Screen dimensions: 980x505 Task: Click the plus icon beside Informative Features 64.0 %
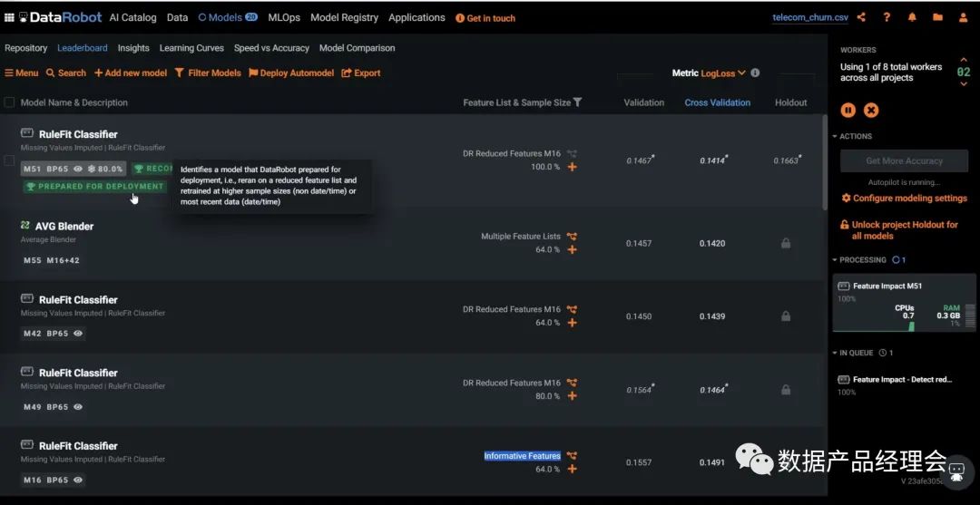click(572, 469)
